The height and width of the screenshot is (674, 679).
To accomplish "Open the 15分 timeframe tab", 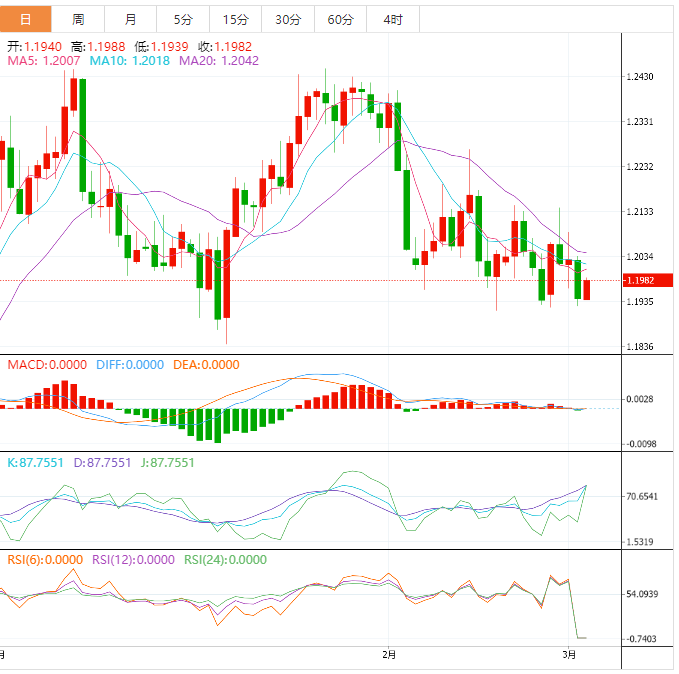I will (x=235, y=19).
